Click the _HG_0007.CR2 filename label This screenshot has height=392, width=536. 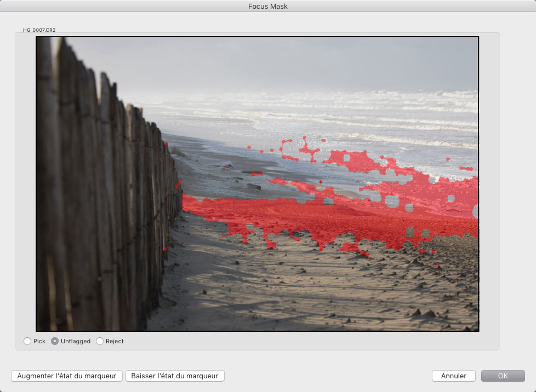(x=38, y=30)
